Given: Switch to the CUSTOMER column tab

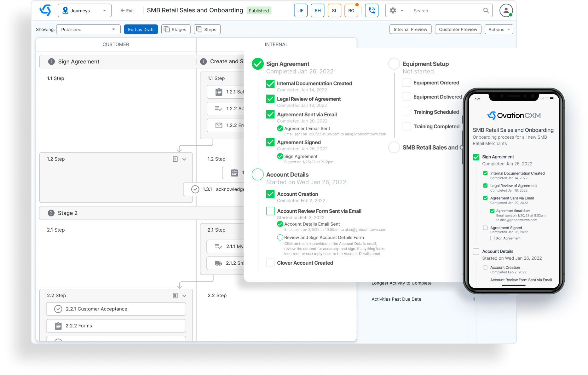Looking at the screenshot, I should coord(116,44).
